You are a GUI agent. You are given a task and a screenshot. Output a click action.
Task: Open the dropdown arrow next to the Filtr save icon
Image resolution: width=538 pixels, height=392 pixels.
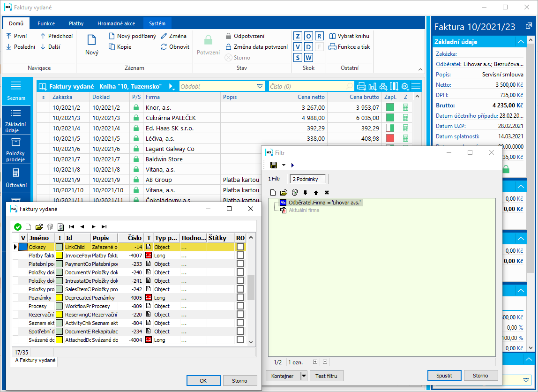(284, 165)
